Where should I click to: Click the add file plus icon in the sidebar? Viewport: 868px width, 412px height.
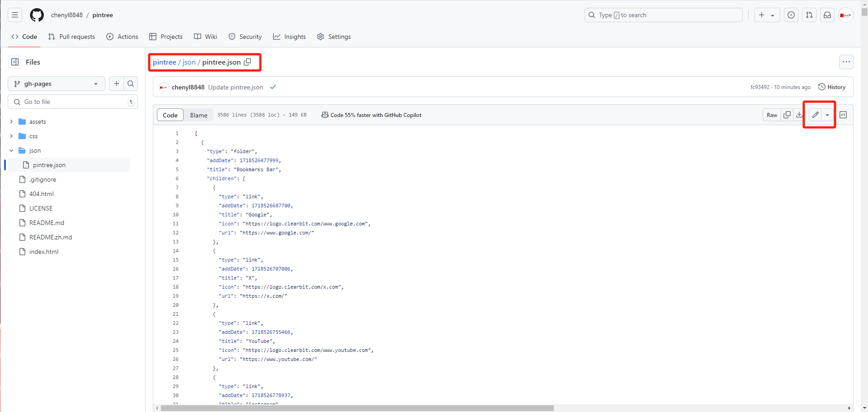pos(117,84)
